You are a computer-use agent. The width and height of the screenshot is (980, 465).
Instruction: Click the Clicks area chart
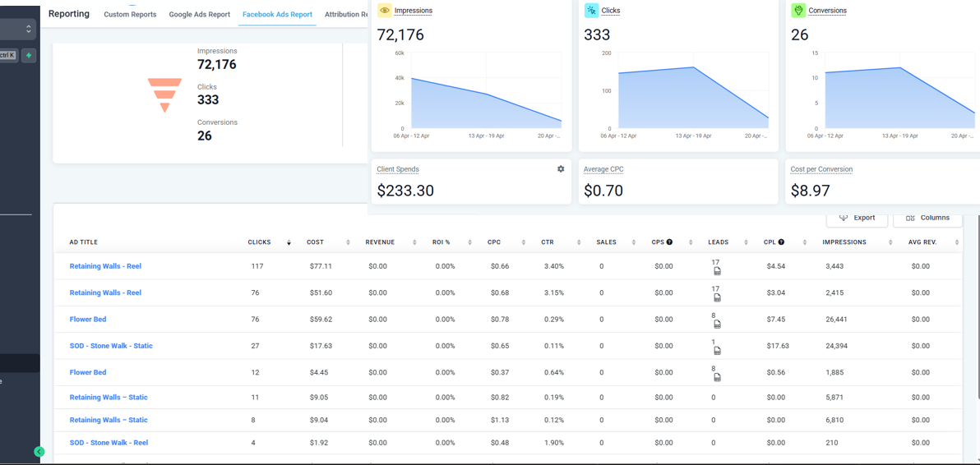tap(694, 97)
